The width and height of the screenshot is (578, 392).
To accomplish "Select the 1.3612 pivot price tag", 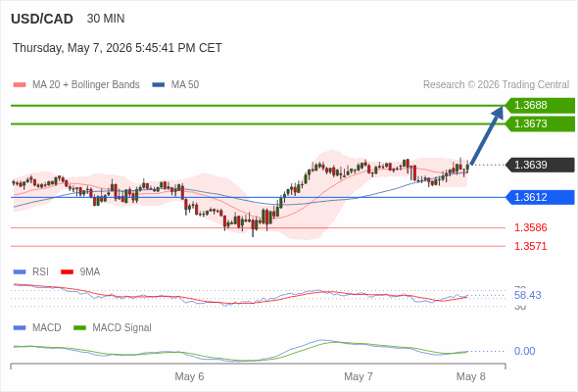I will [540, 197].
